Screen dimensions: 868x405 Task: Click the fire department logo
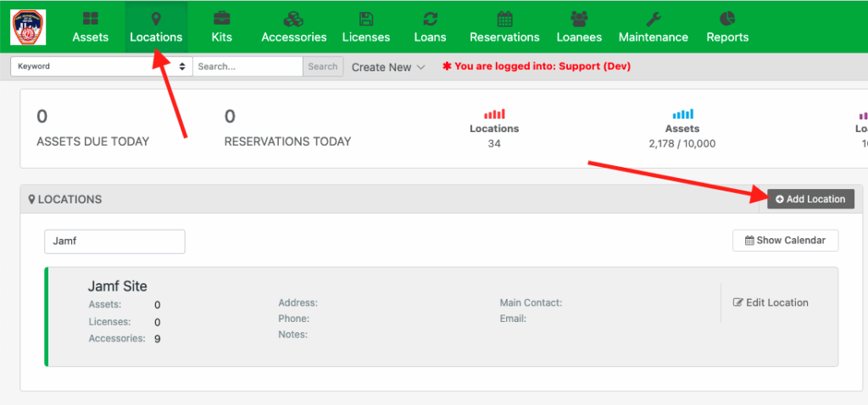28,26
